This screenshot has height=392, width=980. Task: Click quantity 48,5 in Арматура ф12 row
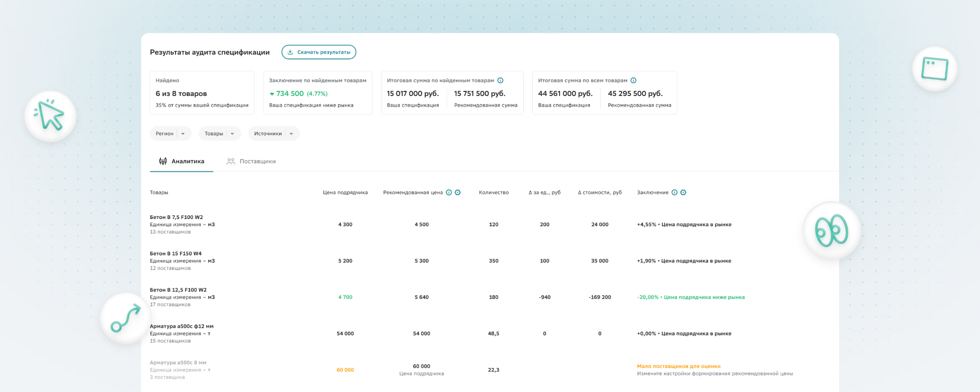point(494,334)
